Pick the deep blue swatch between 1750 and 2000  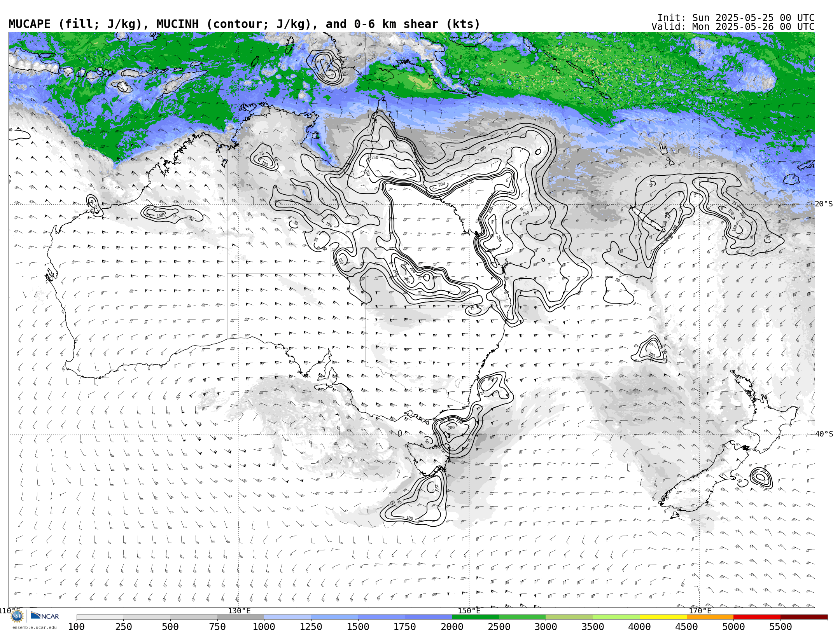pos(429,617)
